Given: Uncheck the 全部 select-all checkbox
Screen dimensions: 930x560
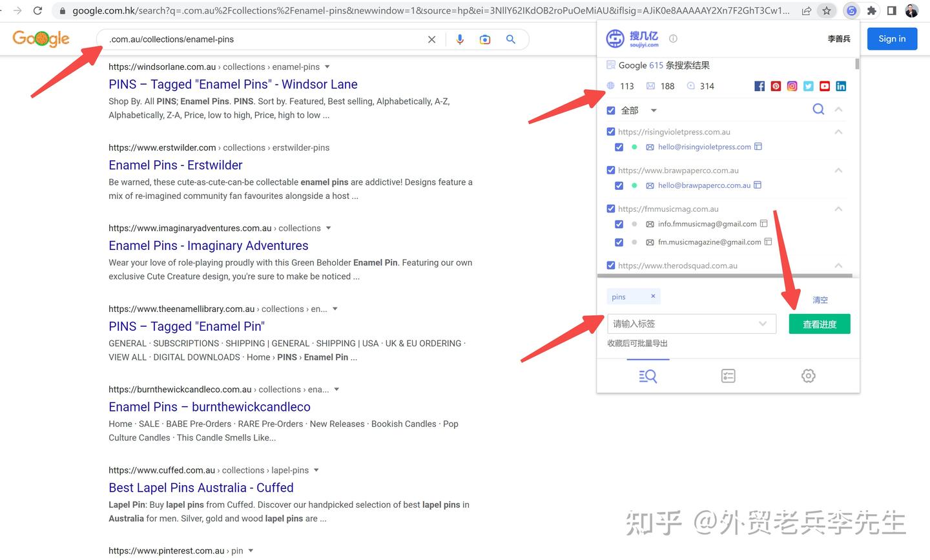Looking at the screenshot, I should (x=610, y=110).
